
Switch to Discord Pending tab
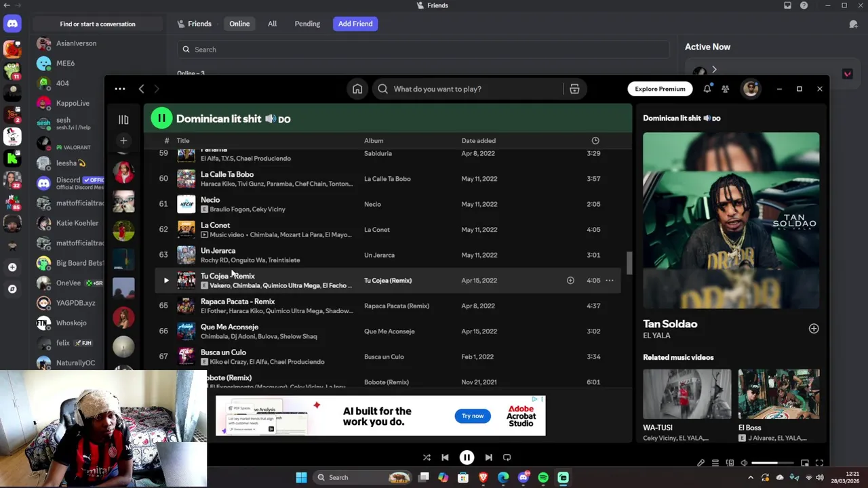pos(307,24)
